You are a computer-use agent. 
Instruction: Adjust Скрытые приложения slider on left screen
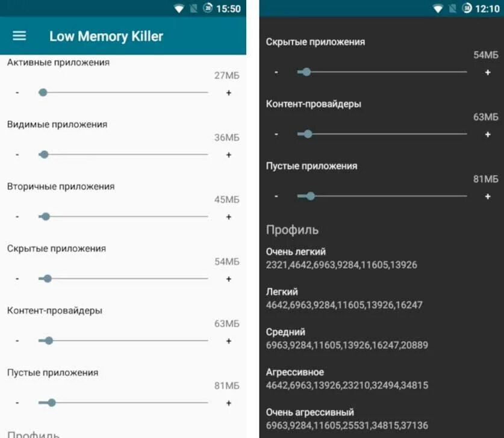click(123, 279)
